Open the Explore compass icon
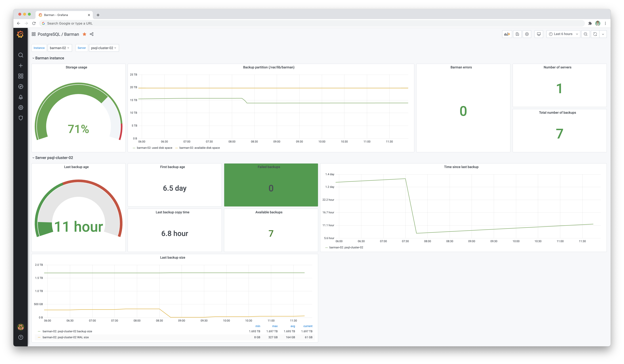624x364 pixels. click(x=21, y=87)
